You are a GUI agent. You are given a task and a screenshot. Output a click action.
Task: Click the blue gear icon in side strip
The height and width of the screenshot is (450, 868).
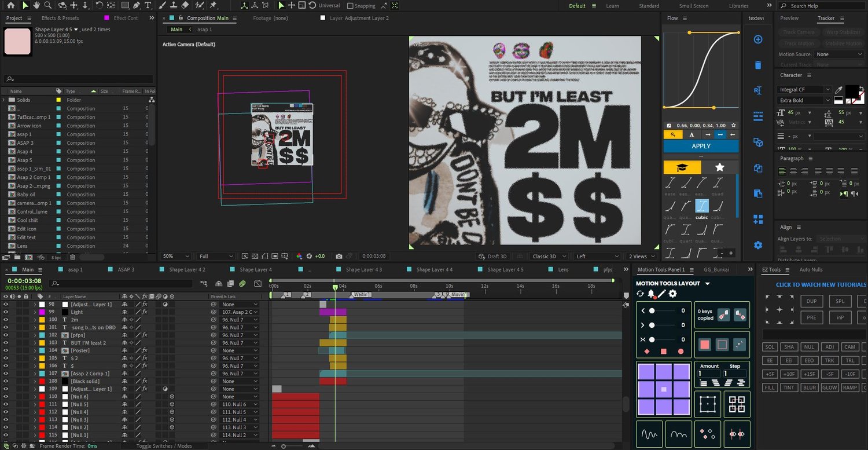[x=758, y=245]
